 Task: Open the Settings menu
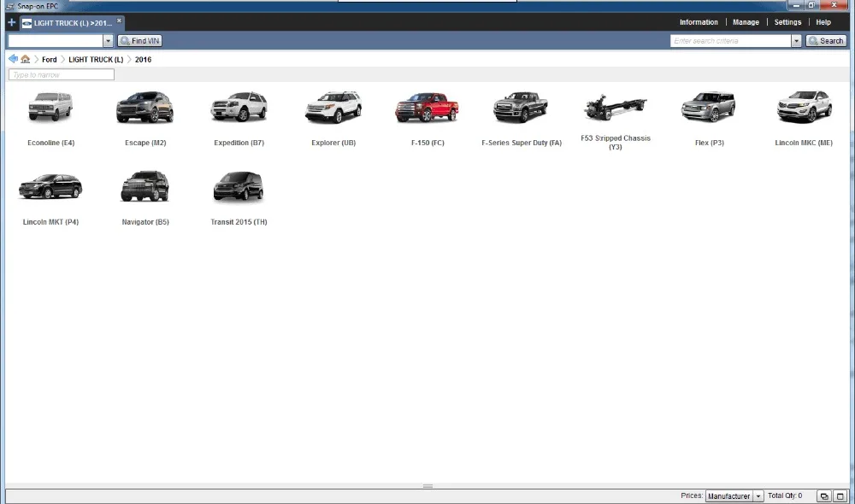(x=787, y=22)
